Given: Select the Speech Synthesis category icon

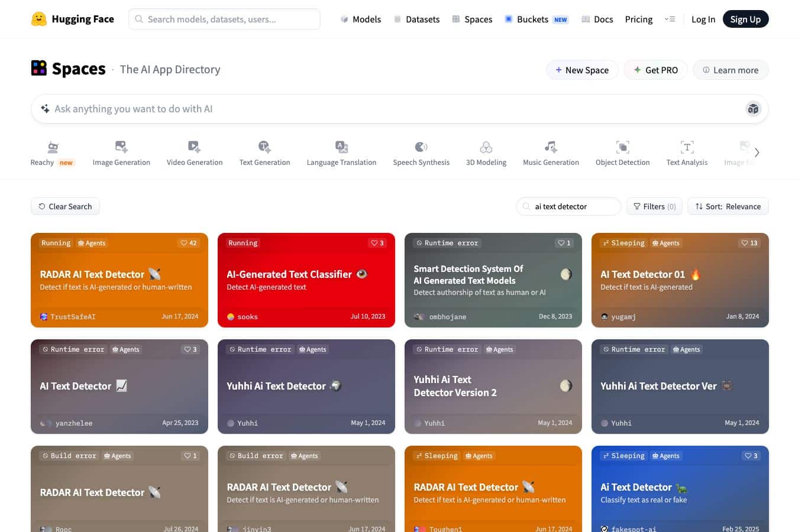Looking at the screenshot, I should (x=421, y=147).
